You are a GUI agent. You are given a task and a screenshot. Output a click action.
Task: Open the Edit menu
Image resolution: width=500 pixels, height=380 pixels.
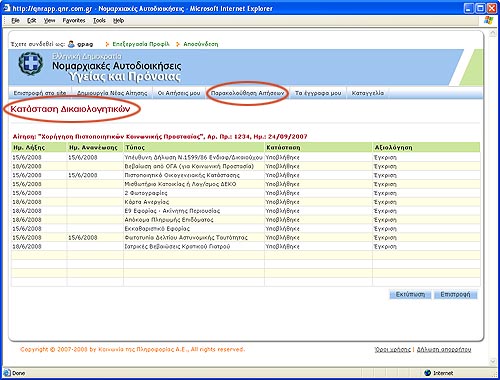pos(32,21)
